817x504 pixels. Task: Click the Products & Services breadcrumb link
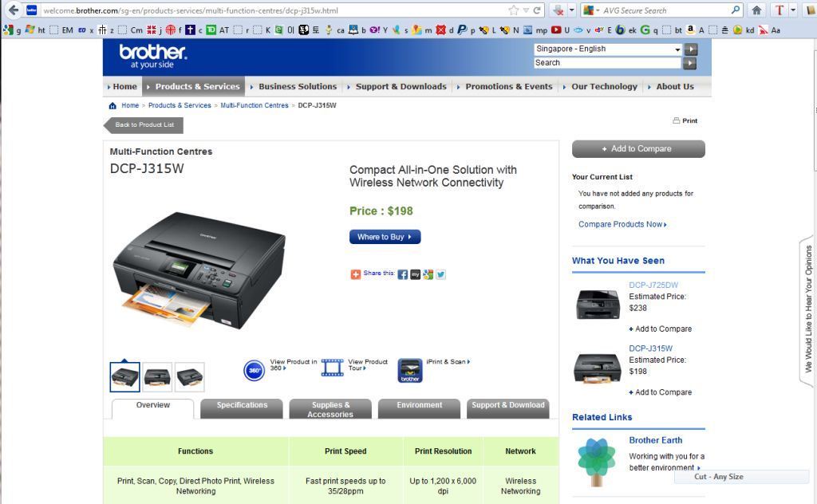pyautogui.click(x=180, y=106)
